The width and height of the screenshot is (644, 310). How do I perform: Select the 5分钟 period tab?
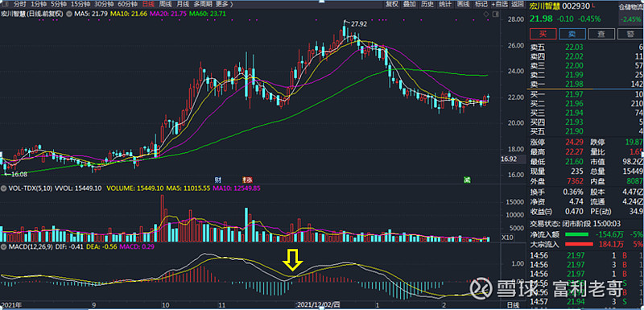(x=58, y=4)
